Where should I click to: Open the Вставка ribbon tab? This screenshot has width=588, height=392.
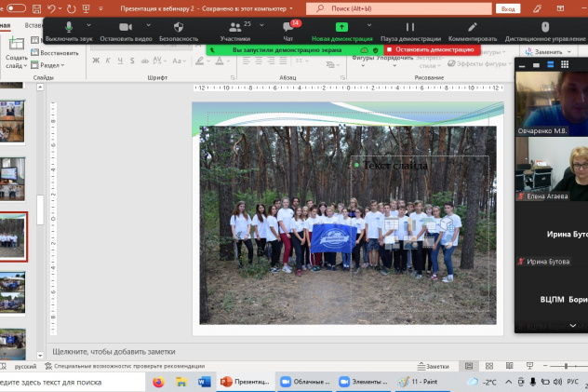pyautogui.click(x=33, y=23)
